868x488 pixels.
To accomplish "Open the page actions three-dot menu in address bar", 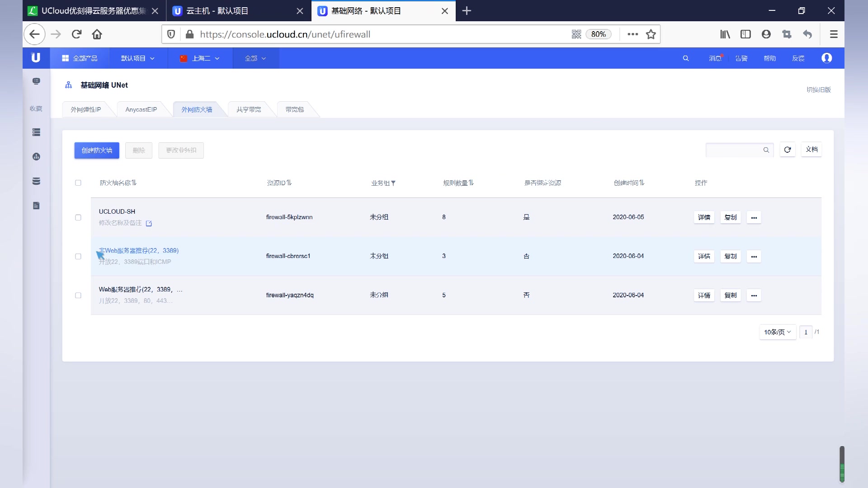I will (633, 34).
